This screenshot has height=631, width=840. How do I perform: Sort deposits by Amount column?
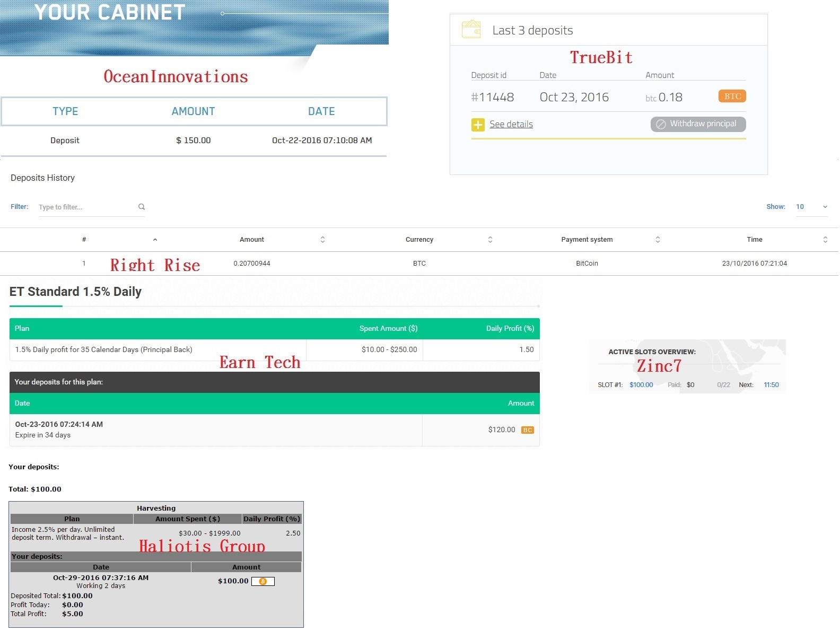(322, 240)
